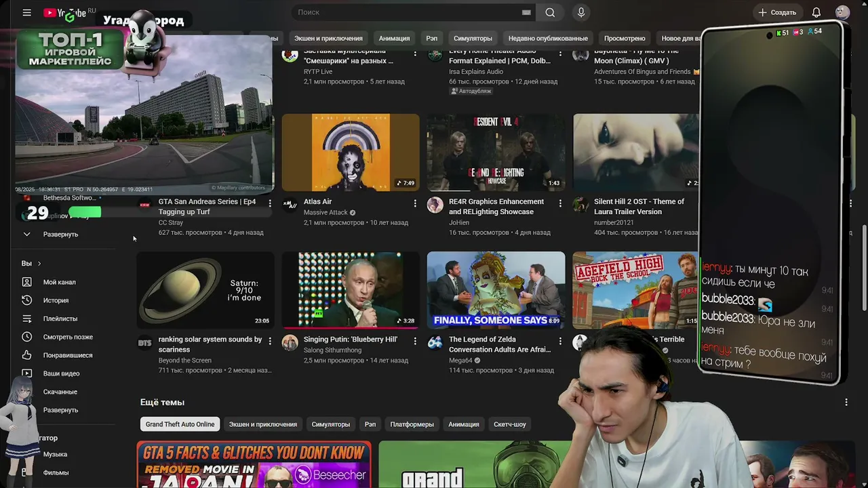Select top filter chip Рэп

[x=431, y=39]
